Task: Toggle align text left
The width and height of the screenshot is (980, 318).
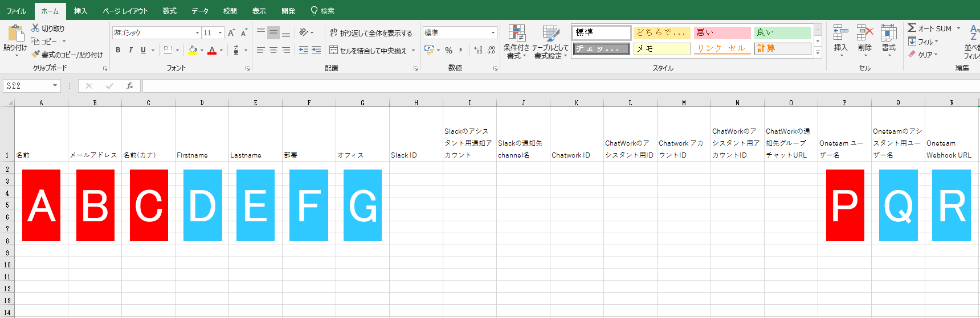Action: click(261, 50)
